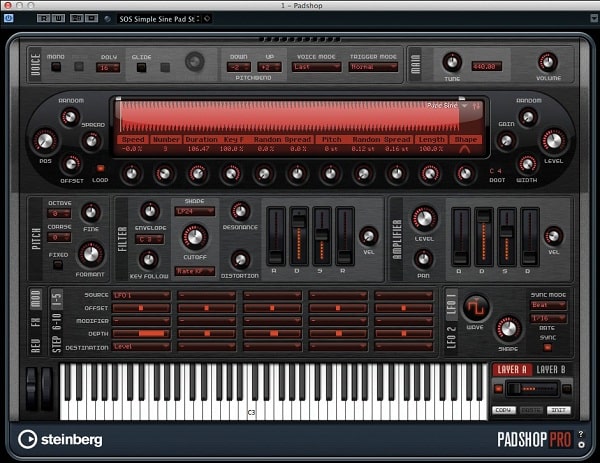
Task: Switch to the LFO 2 tab
Action: pyautogui.click(x=452, y=338)
